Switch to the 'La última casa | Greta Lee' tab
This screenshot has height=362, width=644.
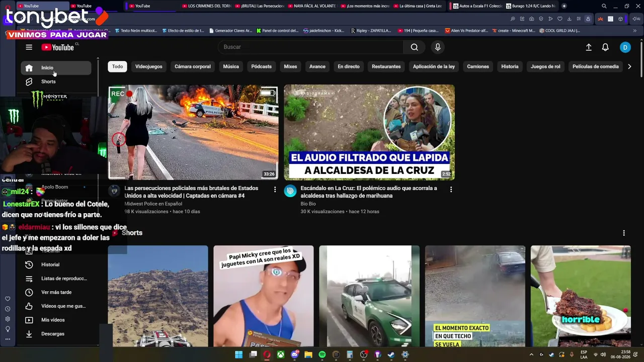click(x=419, y=6)
